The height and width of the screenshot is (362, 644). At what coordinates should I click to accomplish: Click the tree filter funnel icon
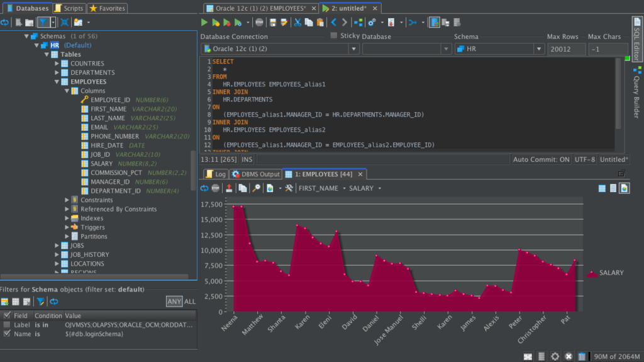43,23
